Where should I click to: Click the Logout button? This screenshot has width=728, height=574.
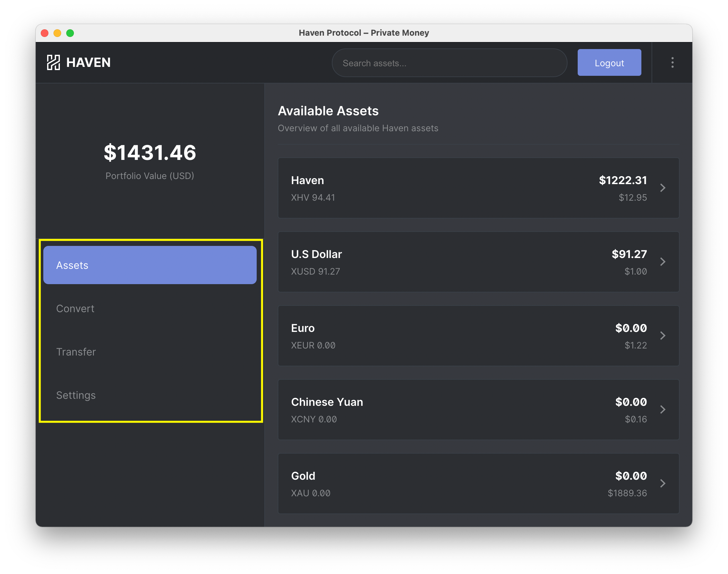coord(609,63)
